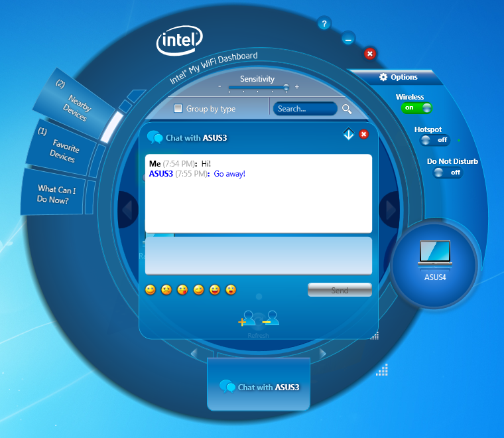504x438 pixels.
Task: Switch to Favorite Devices tab
Action: [x=61, y=148]
